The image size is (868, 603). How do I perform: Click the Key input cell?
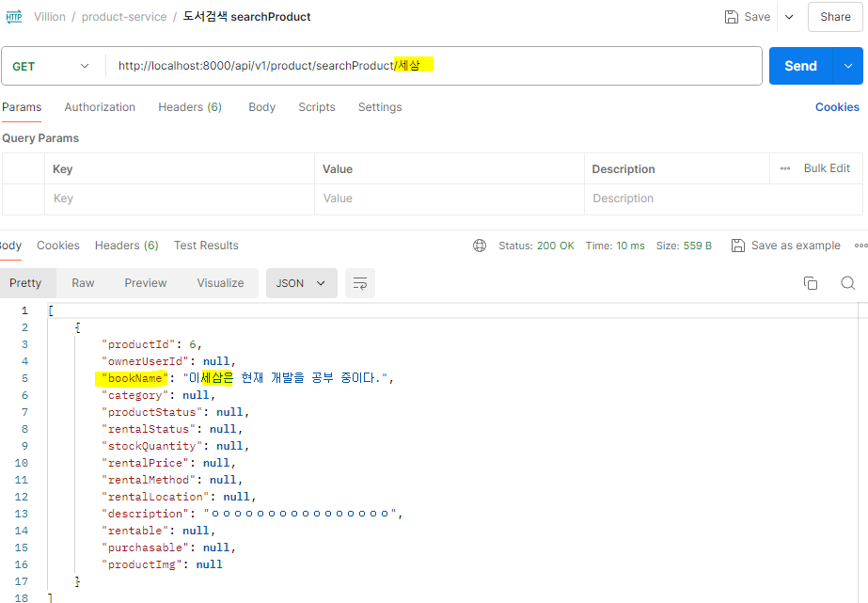click(x=180, y=198)
